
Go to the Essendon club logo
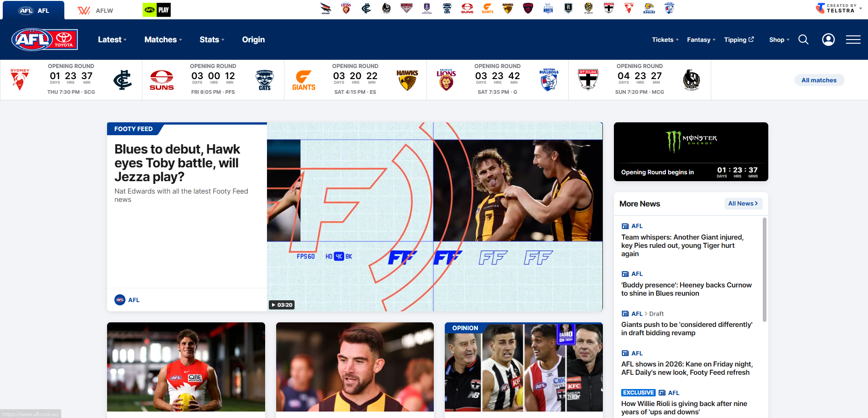(407, 9)
